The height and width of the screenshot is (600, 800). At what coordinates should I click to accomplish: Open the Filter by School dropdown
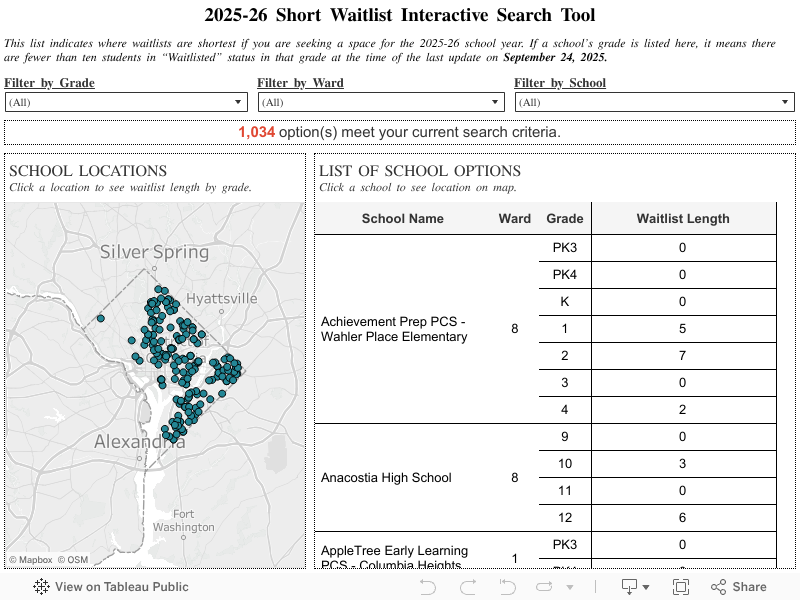(654, 102)
